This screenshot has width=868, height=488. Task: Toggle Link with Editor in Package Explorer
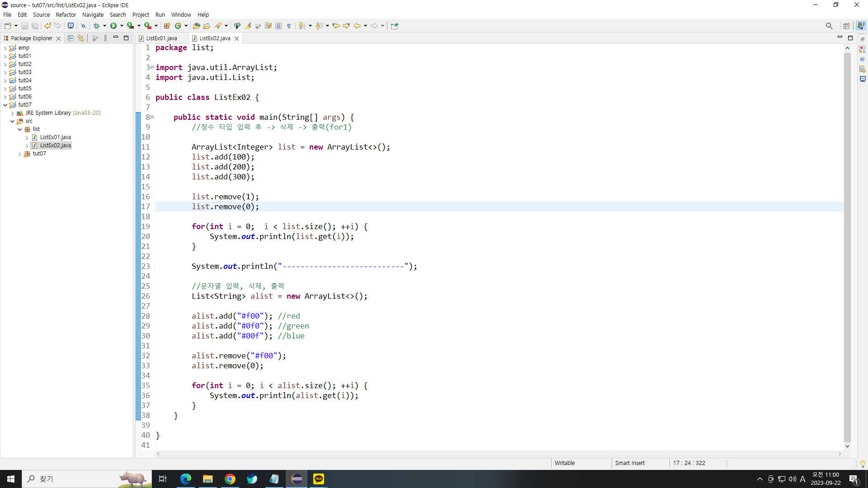click(x=81, y=38)
